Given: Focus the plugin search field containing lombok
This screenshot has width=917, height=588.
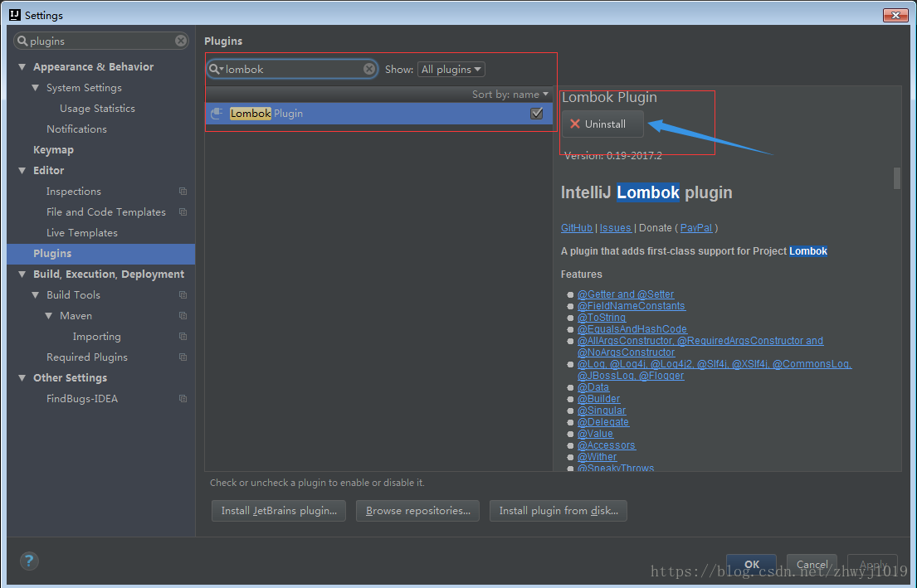Looking at the screenshot, I should tap(292, 69).
